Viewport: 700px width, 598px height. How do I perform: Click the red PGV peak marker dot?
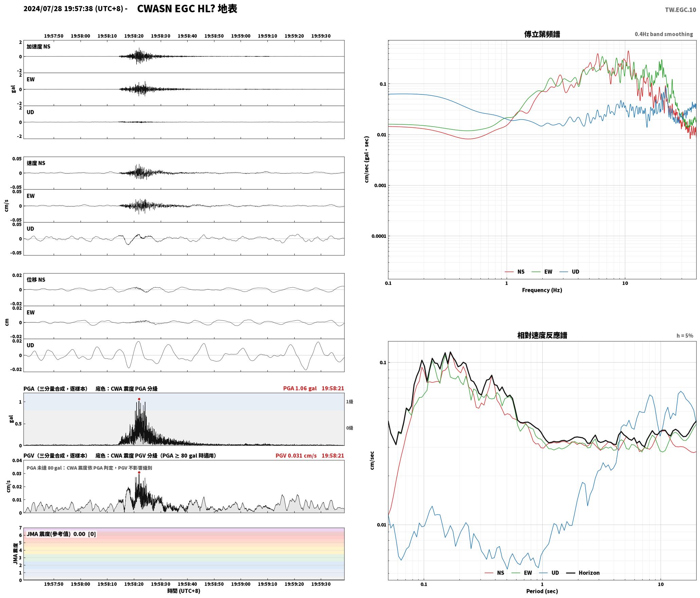(139, 472)
